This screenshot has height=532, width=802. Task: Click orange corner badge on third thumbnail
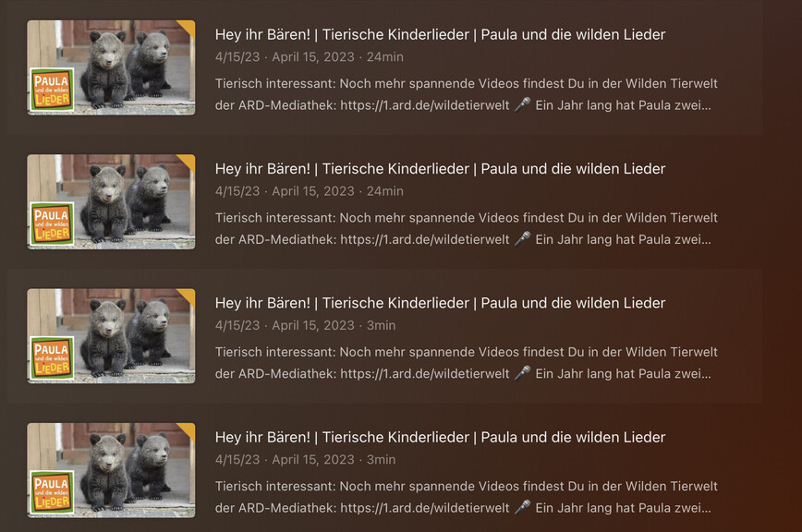(188, 296)
